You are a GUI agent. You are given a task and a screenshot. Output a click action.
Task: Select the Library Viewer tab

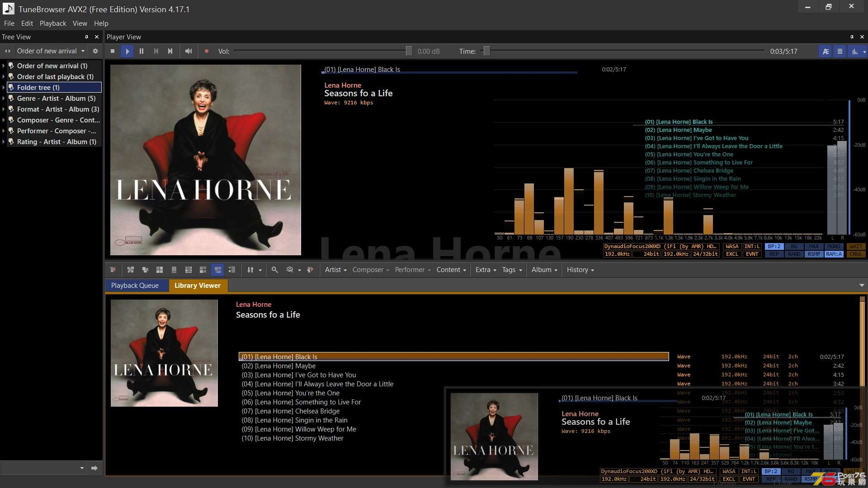coord(197,286)
